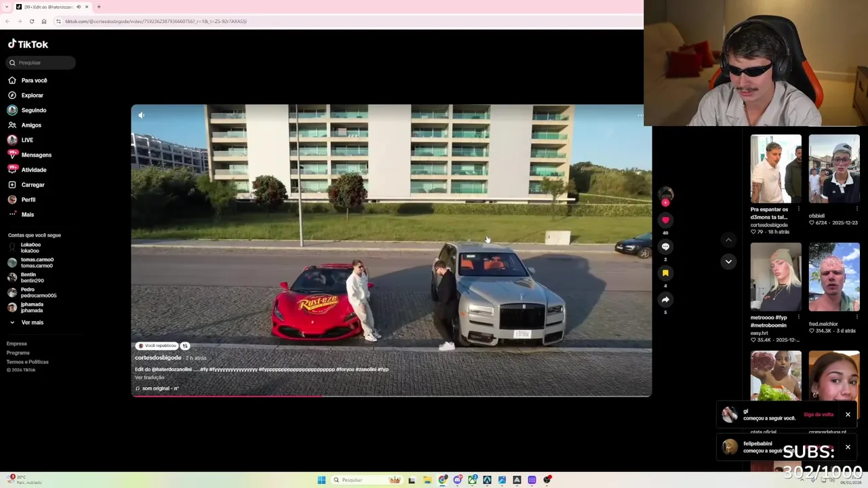Viewport: 868px width, 488px height.
Task: Click the Pesquisar search field in TikTok sidebar
Action: coord(41,62)
